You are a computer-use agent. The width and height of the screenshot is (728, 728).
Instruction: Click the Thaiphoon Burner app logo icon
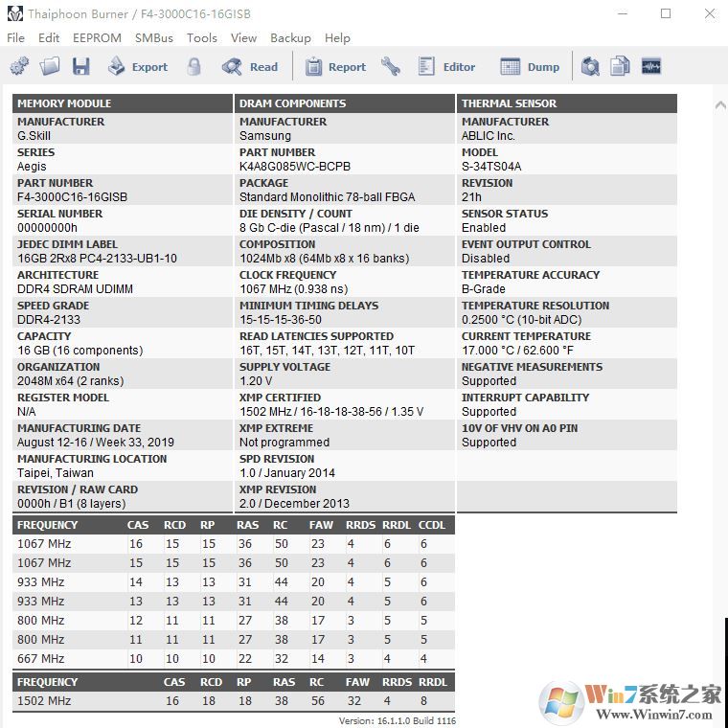[x=15, y=13]
